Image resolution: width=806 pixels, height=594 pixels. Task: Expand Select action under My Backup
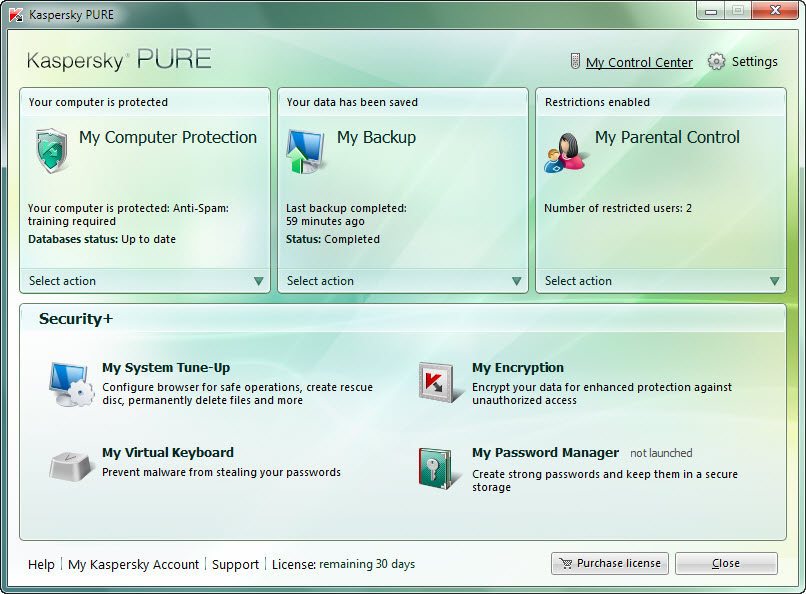403,281
